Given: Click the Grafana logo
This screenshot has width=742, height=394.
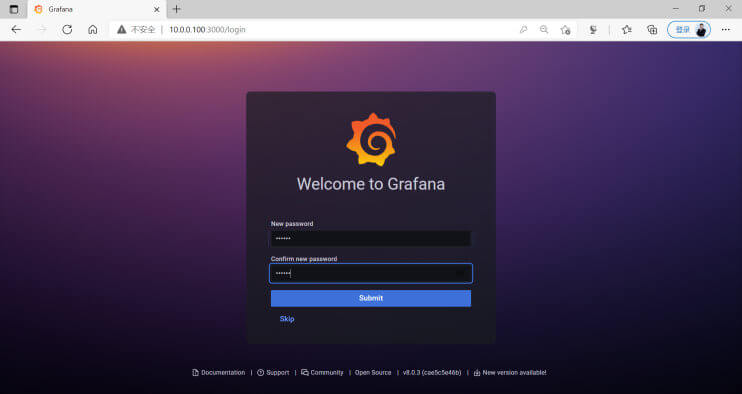Looking at the screenshot, I should [371, 140].
